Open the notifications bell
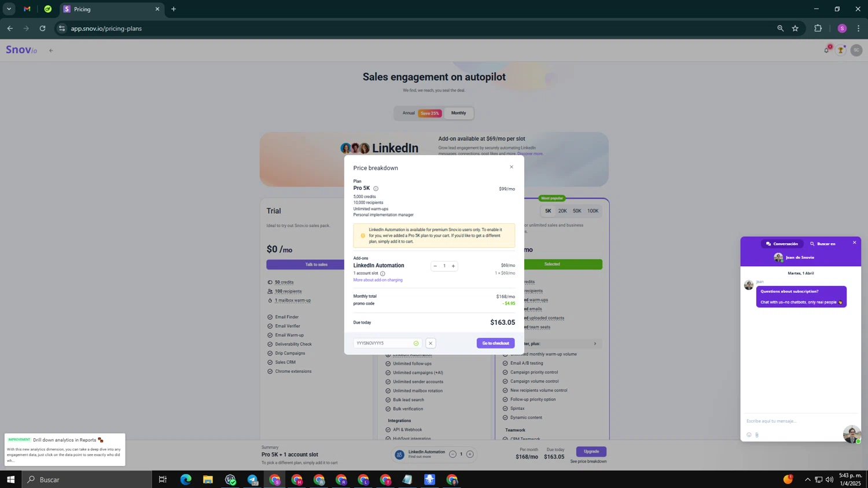The image size is (868, 488). coord(826,50)
